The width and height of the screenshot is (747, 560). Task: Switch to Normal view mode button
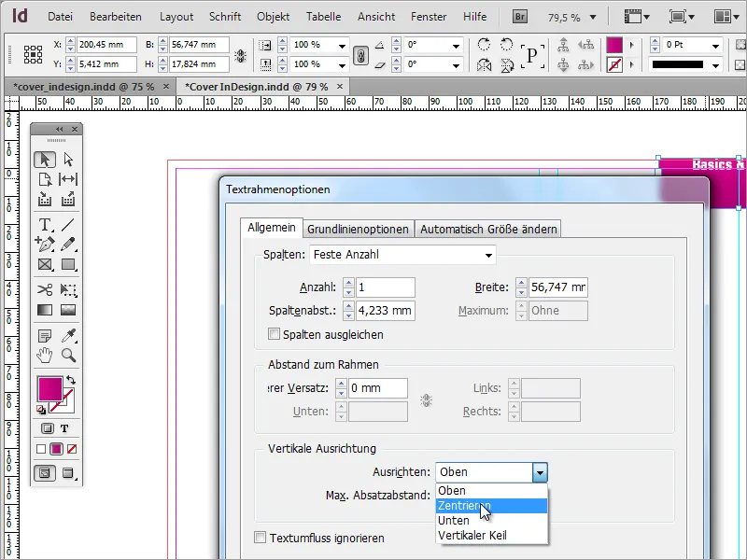click(x=45, y=473)
